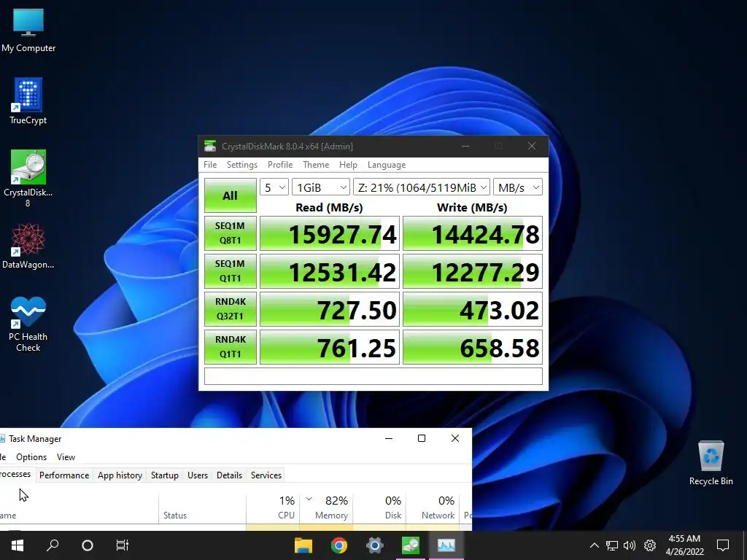Click CrystalDiskMark title bar app icon
The height and width of the screenshot is (560, 747).
(x=210, y=146)
